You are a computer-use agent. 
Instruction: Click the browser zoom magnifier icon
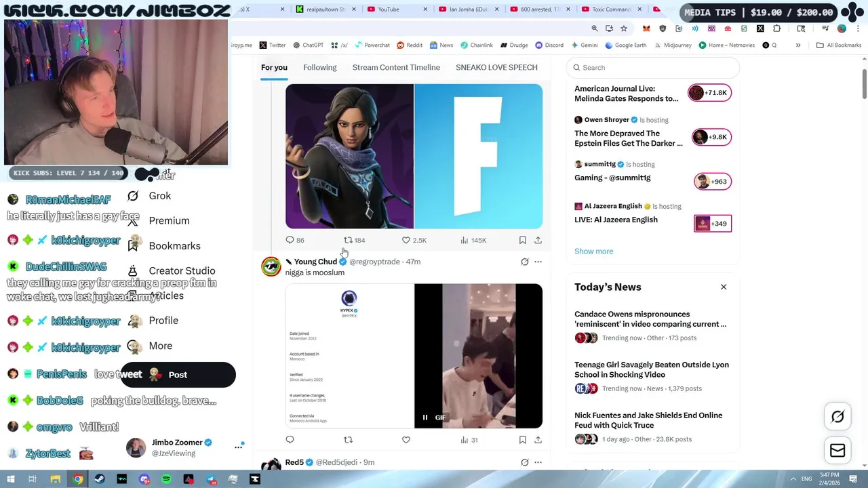(x=595, y=28)
